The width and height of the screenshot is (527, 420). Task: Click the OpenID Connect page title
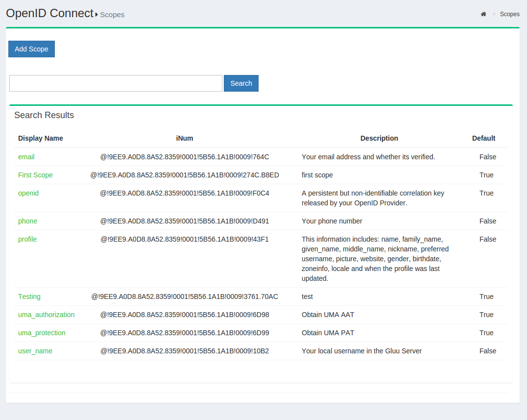[x=49, y=13]
